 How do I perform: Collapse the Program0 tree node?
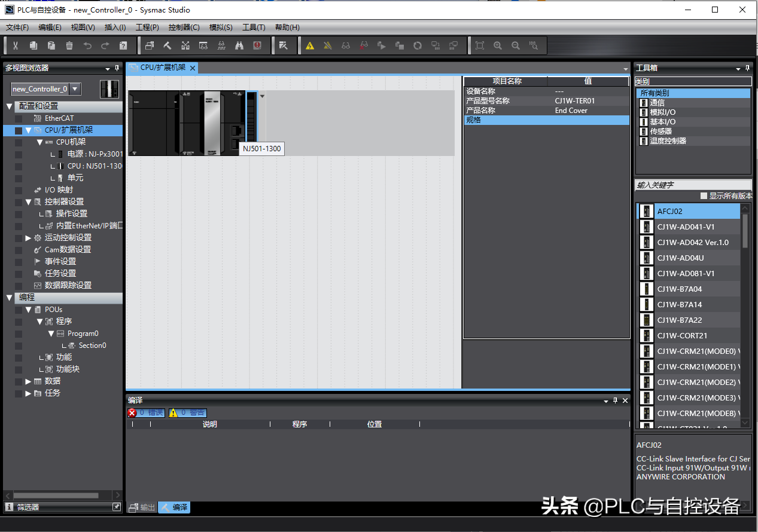[51, 334]
